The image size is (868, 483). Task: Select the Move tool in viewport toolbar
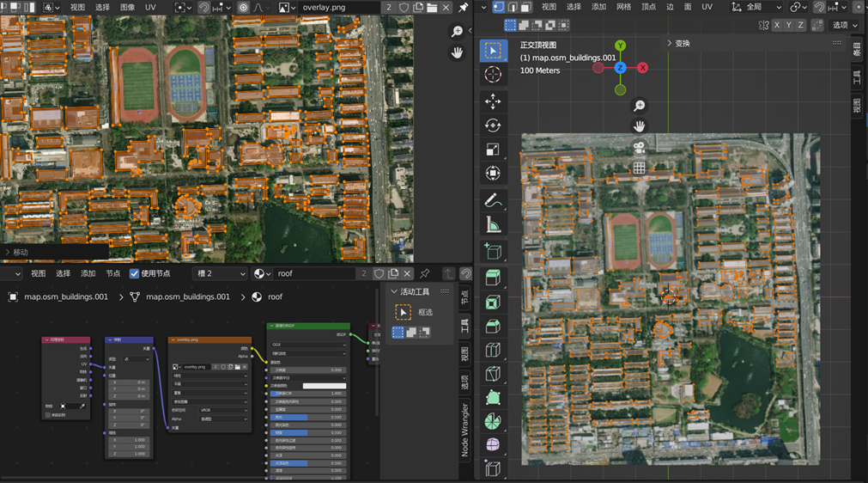(493, 101)
